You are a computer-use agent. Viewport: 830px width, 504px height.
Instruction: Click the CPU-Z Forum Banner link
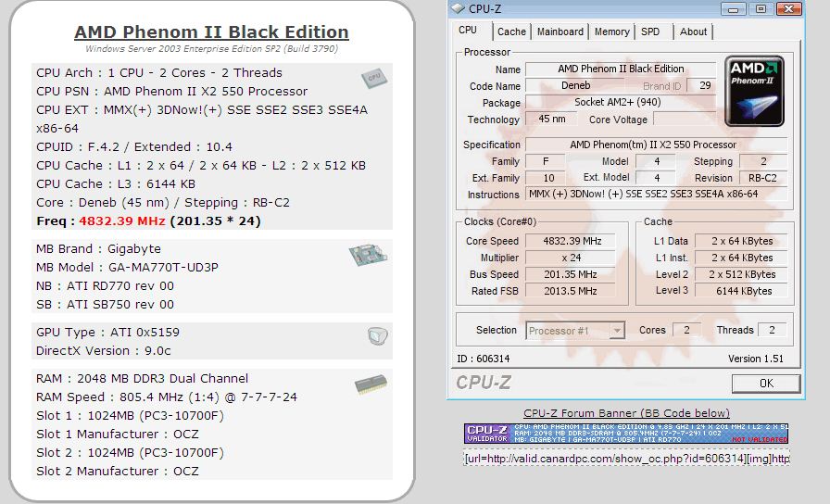click(626, 413)
